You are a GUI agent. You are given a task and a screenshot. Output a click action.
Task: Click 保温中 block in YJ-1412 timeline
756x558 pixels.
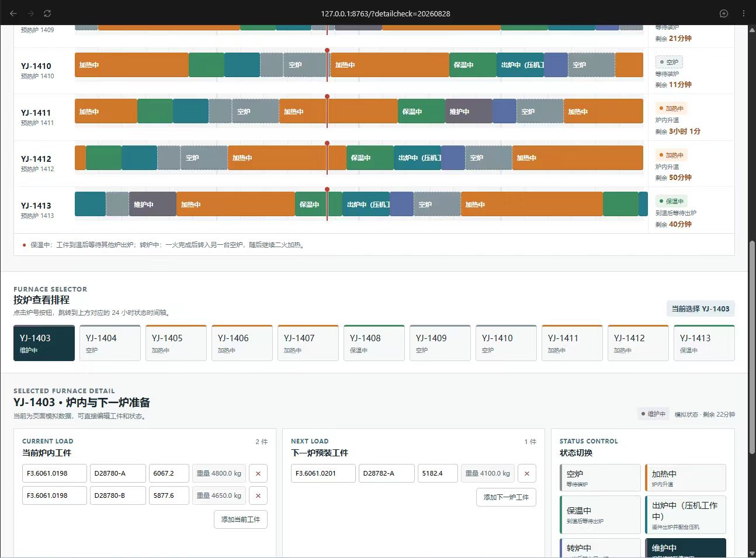click(x=370, y=158)
